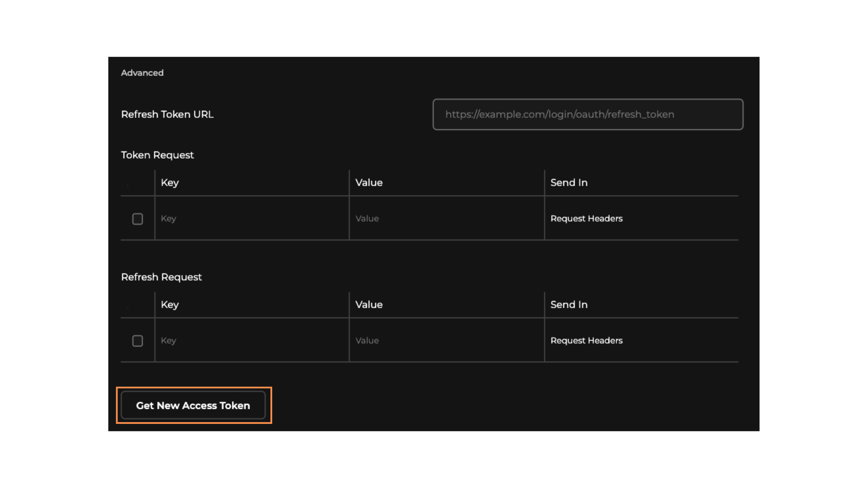This screenshot has height=488, width=868.
Task: Click Token Request table's Send In header
Action: pos(569,183)
